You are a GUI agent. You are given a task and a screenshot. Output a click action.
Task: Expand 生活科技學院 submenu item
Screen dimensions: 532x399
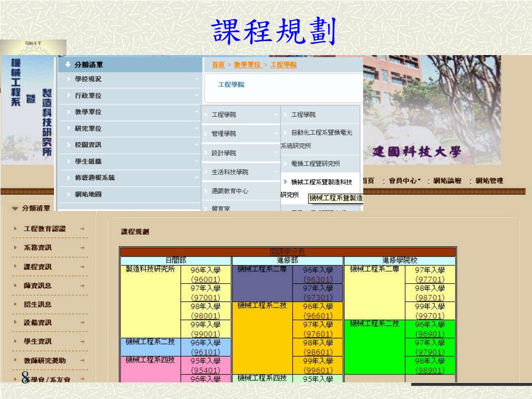click(241, 172)
